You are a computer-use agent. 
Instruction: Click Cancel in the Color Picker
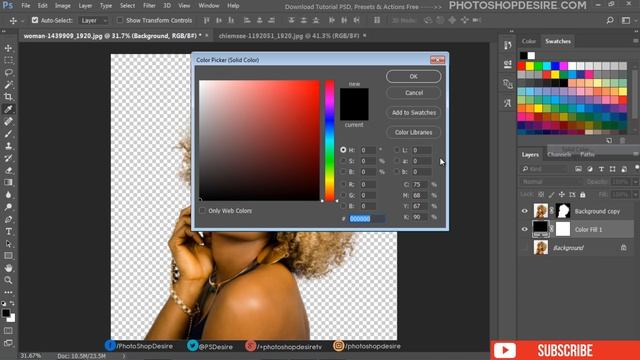click(x=413, y=93)
